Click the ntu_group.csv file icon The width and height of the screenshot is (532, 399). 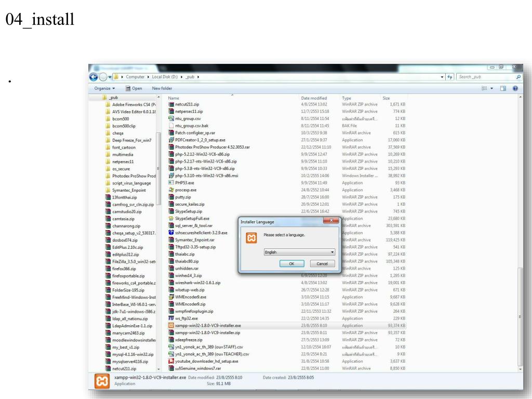point(171,119)
